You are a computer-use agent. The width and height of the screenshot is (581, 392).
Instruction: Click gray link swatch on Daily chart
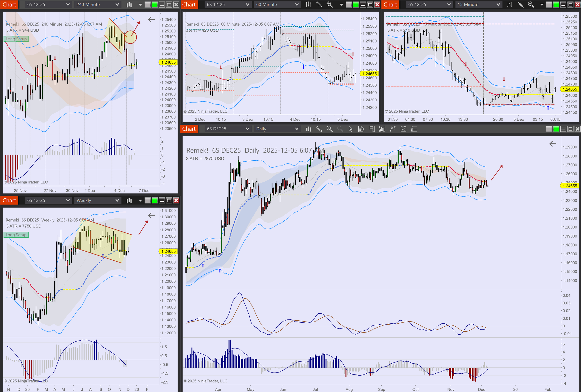click(549, 129)
